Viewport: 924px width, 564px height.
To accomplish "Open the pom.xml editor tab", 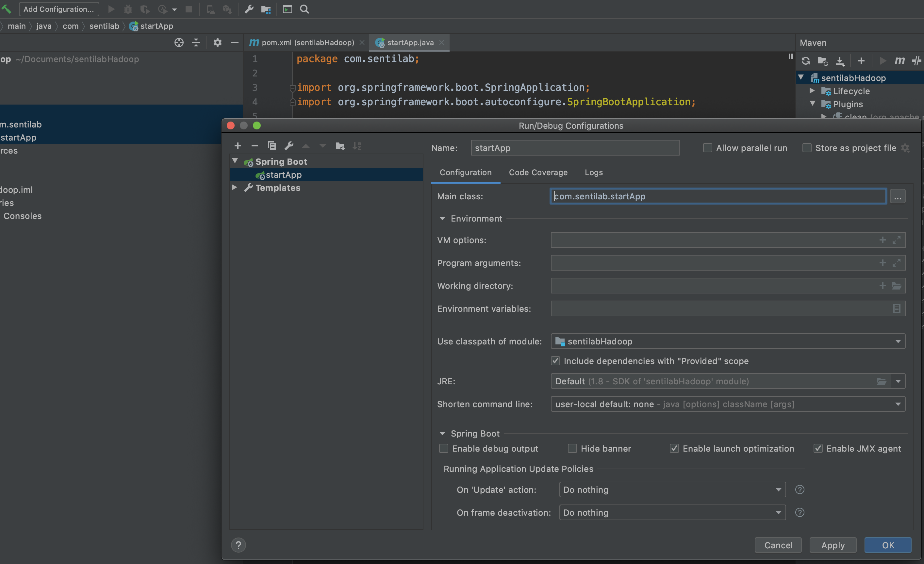I will (x=307, y=43).
